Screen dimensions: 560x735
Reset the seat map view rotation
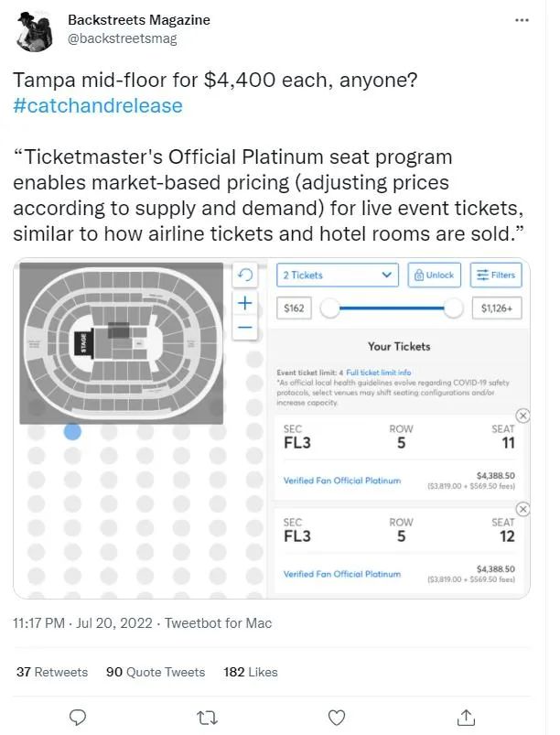pos(244,275)
